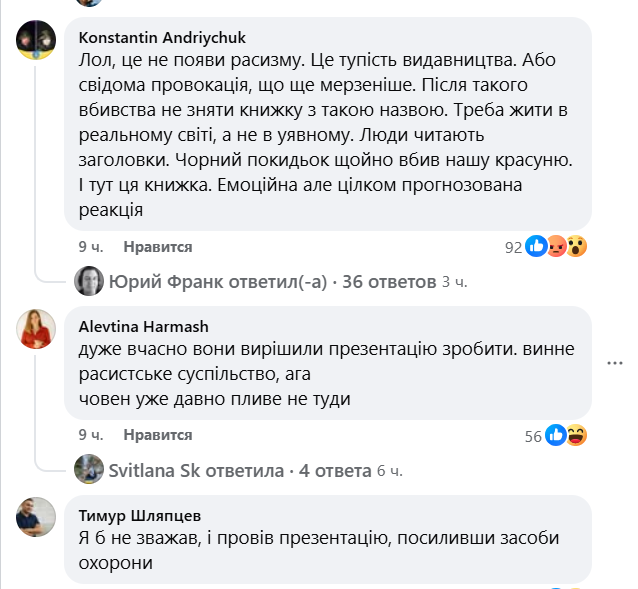The width and height of the screenshot is (638, 589).
Task: Click the haha reaction icon on Alevtina's comment
Action: (x=575, y=435)
